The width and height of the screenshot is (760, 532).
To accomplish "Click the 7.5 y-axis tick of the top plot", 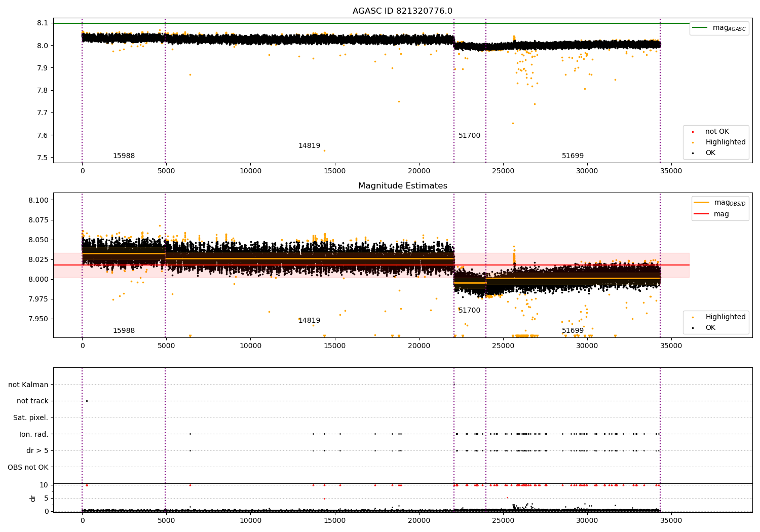I will (x=42, y=158).
